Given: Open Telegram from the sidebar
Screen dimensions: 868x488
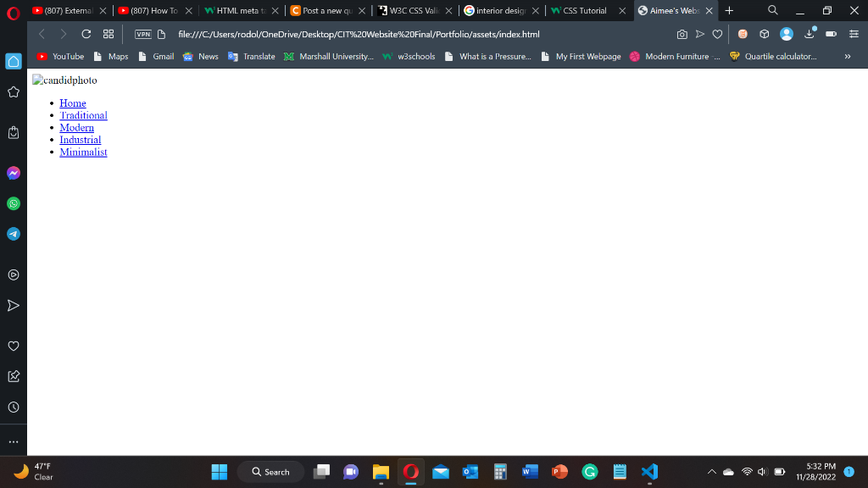Looking at the screenshot, I should click(x=14, y=234).
